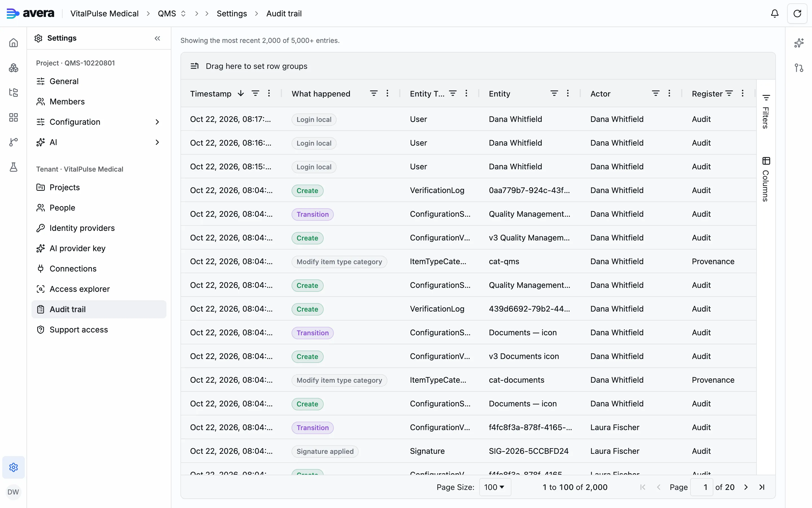The width and height of the screenshot is (812, 508).
Task: Open the dashboard grid icon in left rail
Action: 14,117
